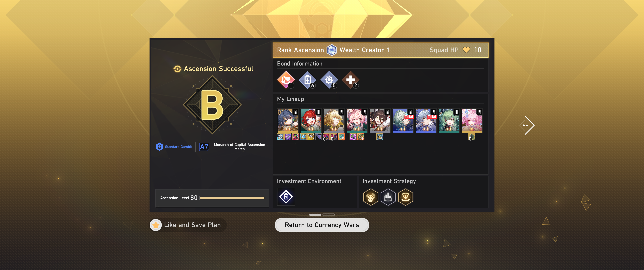Click the Ascension Level progress bar
Image resolution: width=644 pixels, height=270 pixels.
click(233, 198)
